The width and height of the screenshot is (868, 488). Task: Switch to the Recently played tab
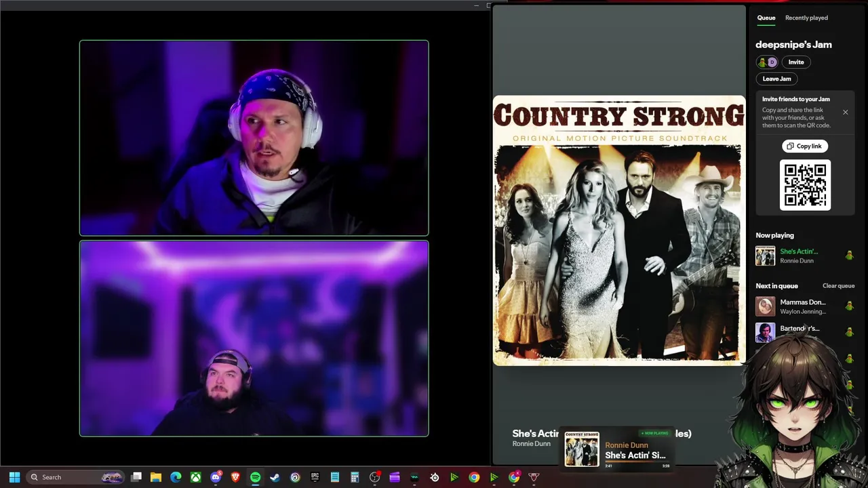pyautogui.click(x=806, y=18)
